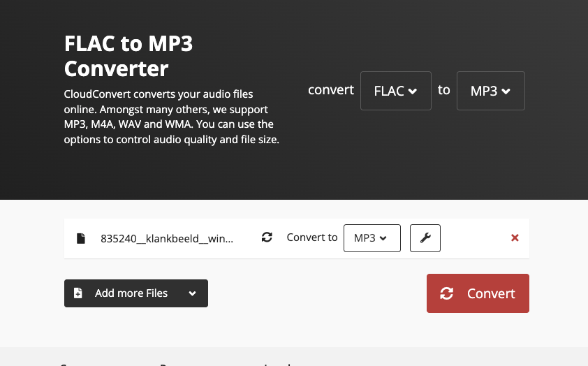The image size is (588, 366).
Task: Click the "to" word between format dropdowns
Action: [x=444, y=90]
